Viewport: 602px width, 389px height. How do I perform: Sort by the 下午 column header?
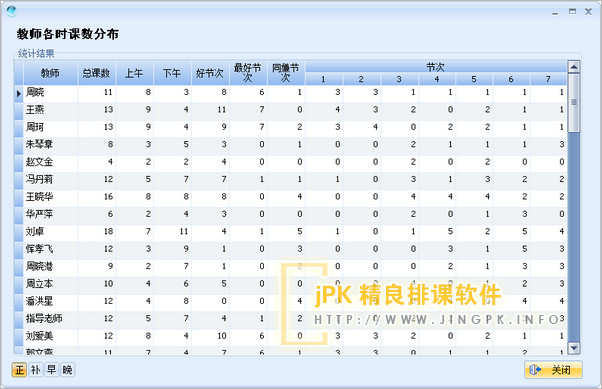coord(172,73)
